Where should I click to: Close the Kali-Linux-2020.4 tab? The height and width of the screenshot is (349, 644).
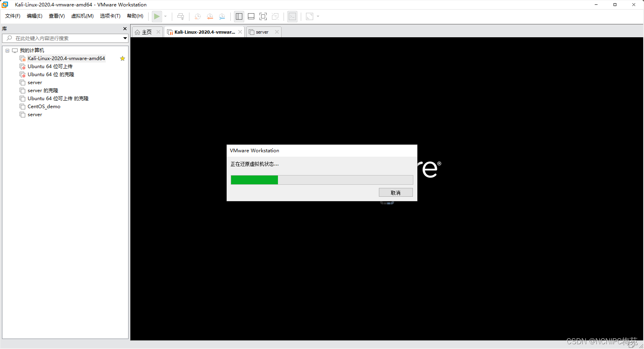point(240,32)
